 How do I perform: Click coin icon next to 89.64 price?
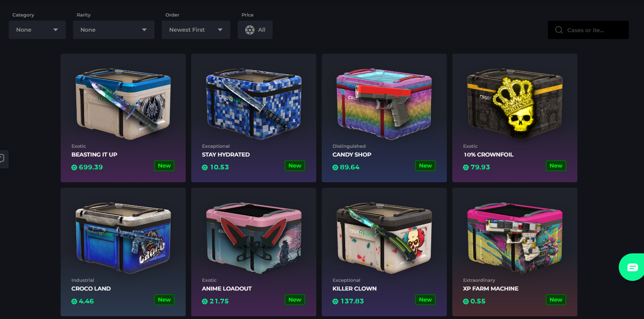point(335,168)
